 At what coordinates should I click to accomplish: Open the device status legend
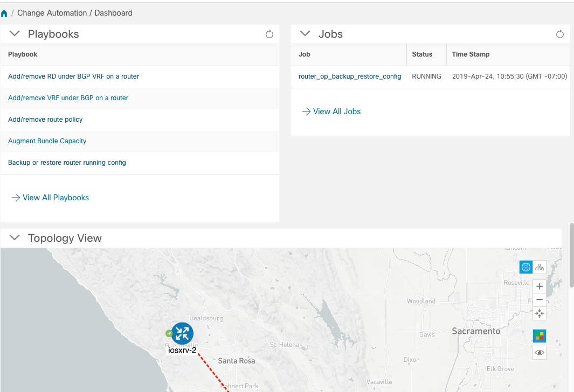[x=539, y=335]
